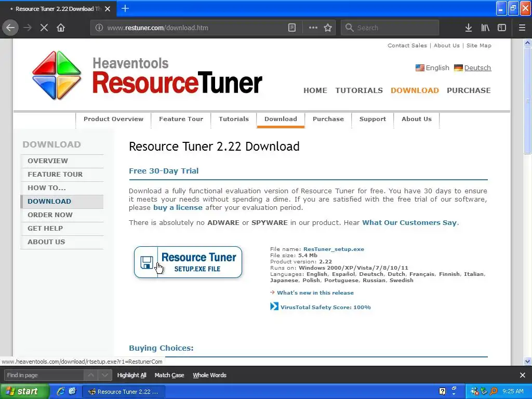The height and width of the screenshot is (399, 532).
Task: Toggle reader view icon in address bar
Action: click(x=292, y=28)
